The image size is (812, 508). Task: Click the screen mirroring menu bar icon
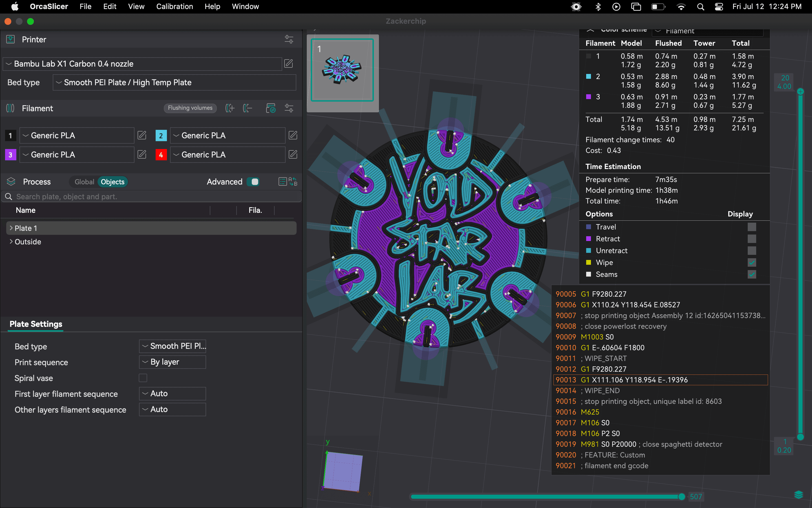[636, 7]
